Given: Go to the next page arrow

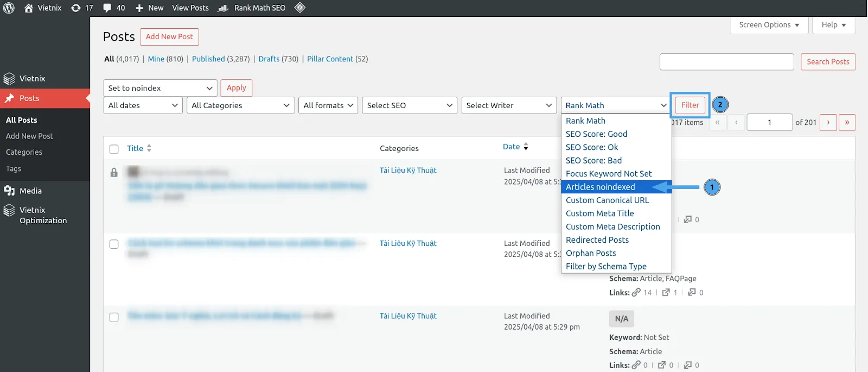Looking at the screenshot, I should 828,122.
